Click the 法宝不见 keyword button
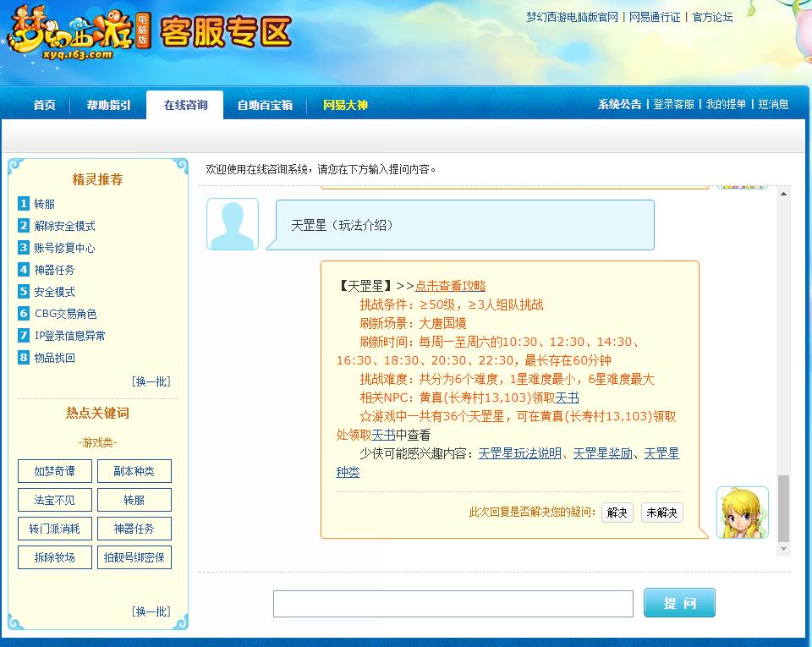Viewport: 812px width, 647px height. coord(55,500)
